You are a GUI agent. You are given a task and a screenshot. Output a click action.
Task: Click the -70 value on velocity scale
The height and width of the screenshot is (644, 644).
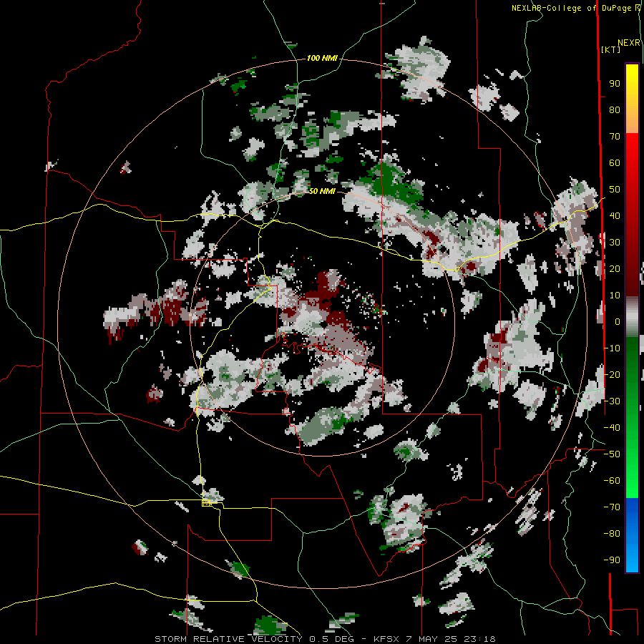click(612, 507)
